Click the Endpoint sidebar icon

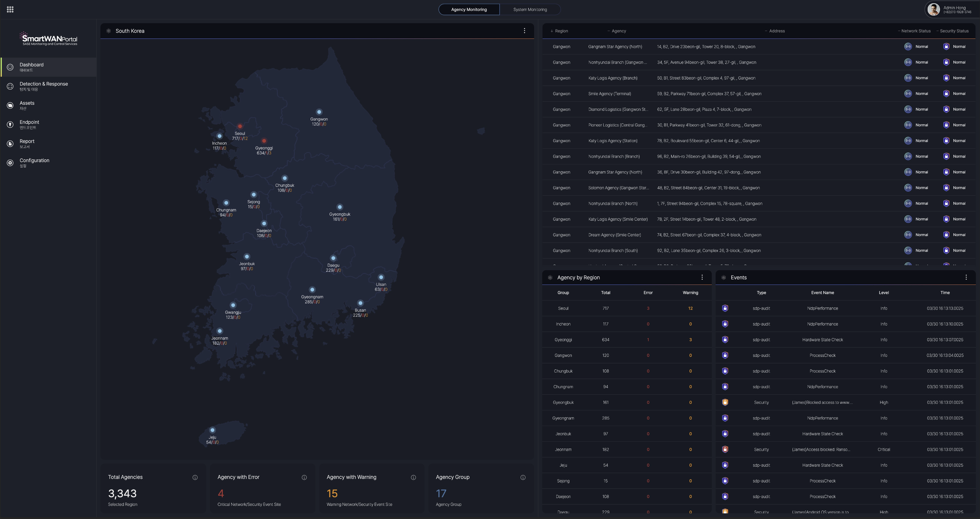coord(10,124)
